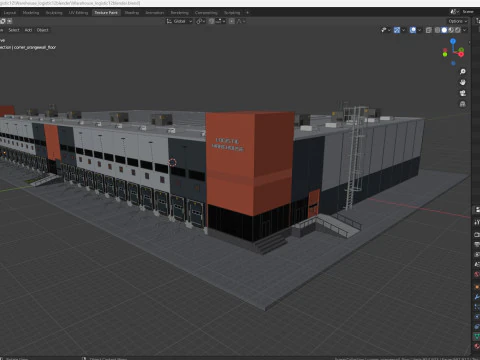
Task: Switch to wireframe viewport shading
Action: tap(437, 30)
